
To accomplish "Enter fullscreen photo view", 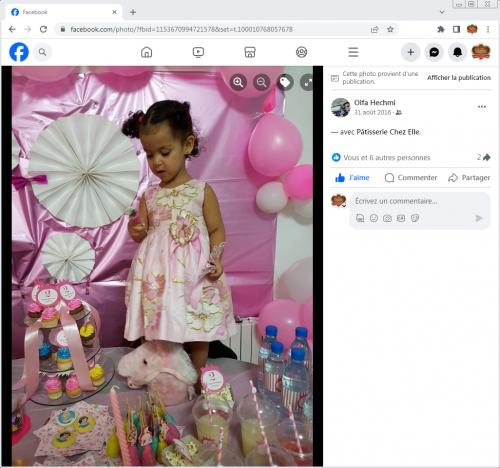I will pos(307,82).
